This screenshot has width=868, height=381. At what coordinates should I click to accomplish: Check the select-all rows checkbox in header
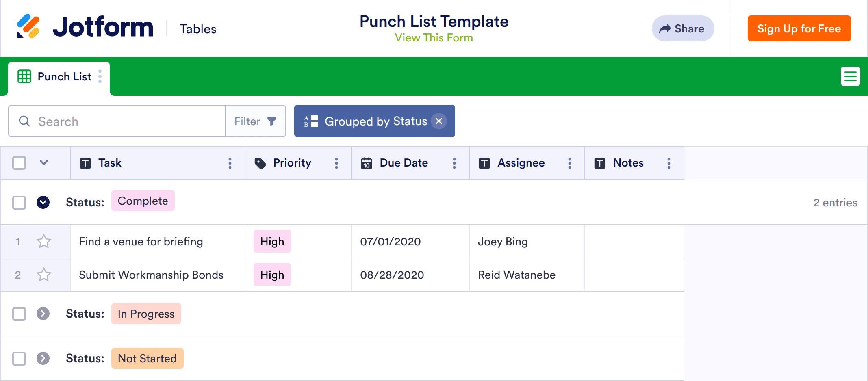(19, 163)
